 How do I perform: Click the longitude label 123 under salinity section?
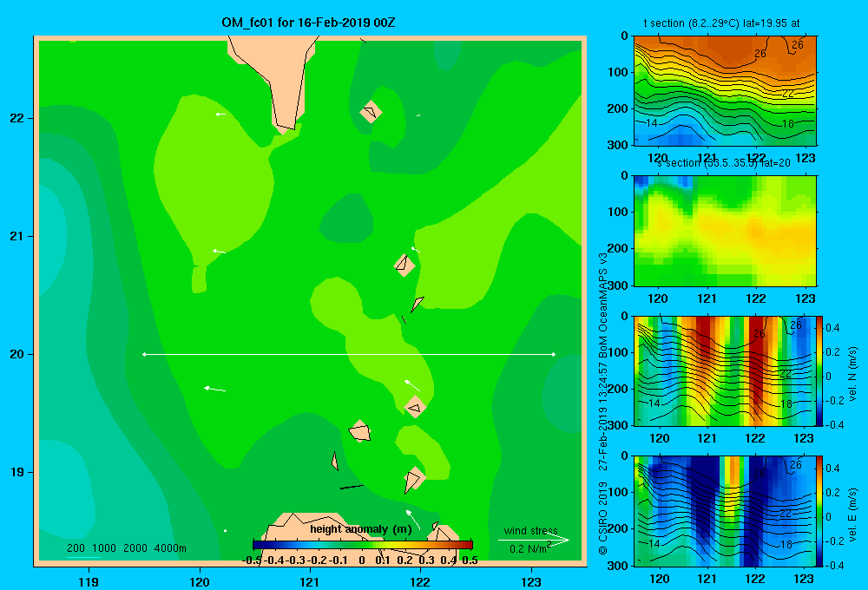click(x=805, y=298)
